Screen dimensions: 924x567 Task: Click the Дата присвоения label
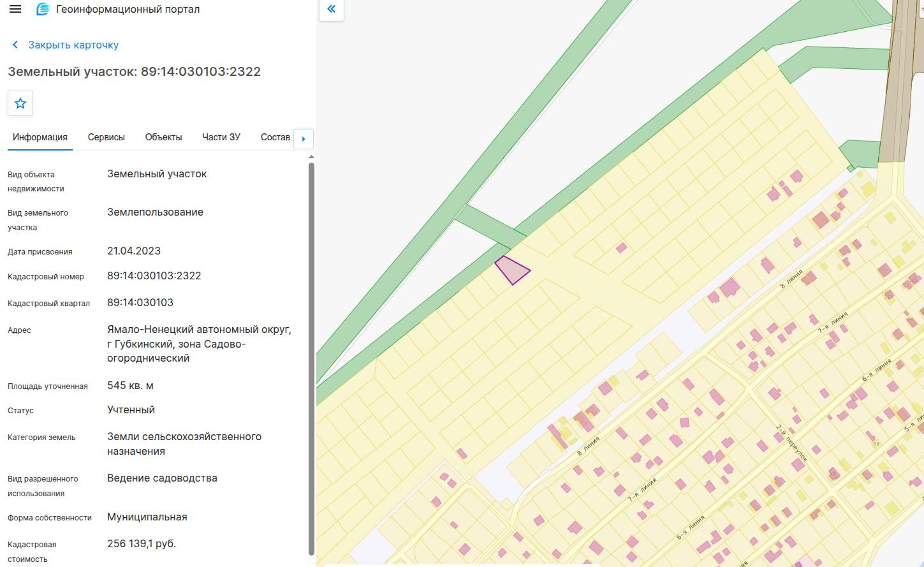40,252
